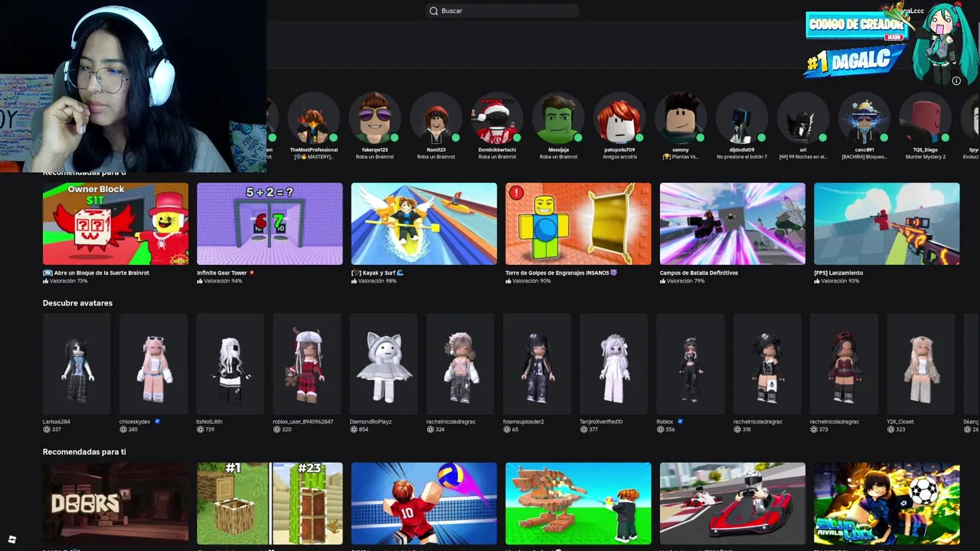The width and height of the screenshot is (980, 551).
Task: Open friend TQS_Diego's avatar
Action: [925, 118]
